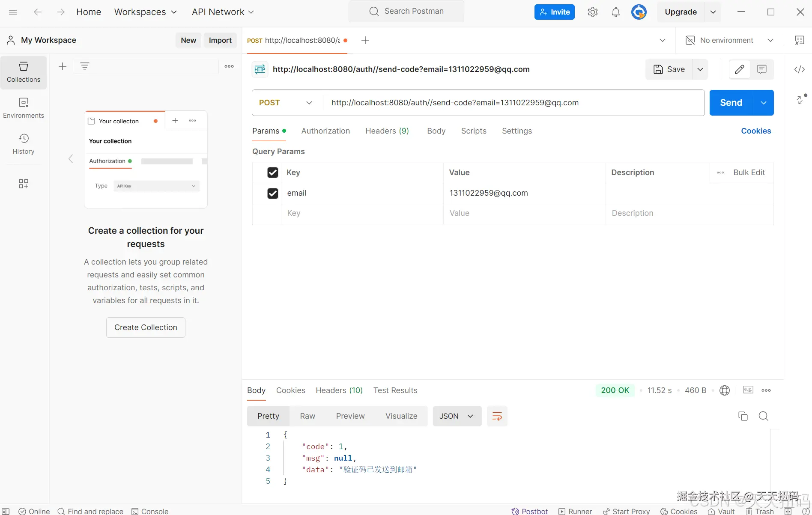Switch to the Headers (9) request tab
The width and height of the screenshot is (812, 515).
pyautogui.click(x=387, y=131)
